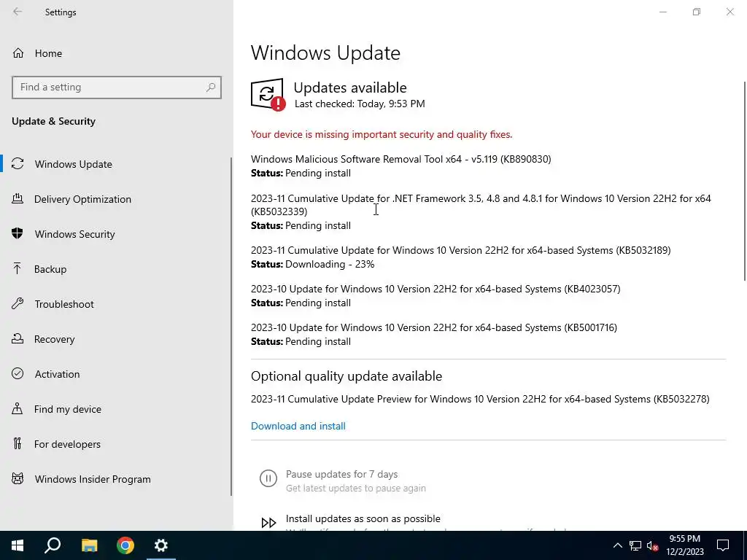Screen dimensions: 747x560
Task: Click the Recovery icon in sidebar
Action: coord(18,338)
